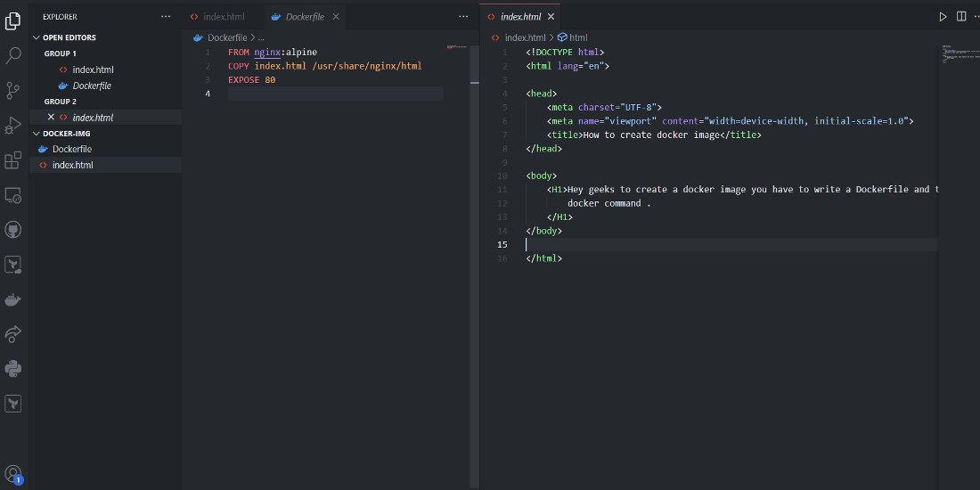The width and height of the screenshot is (980, 490).
Task: Click the closing </html> tag line
Action: (543, 257)
